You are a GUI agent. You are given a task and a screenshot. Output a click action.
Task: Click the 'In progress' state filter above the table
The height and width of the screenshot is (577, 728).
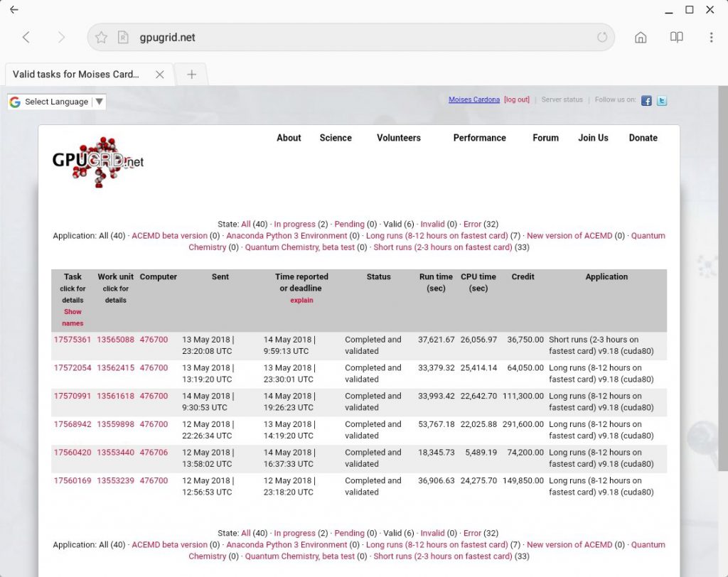click(x=294, y=225)
